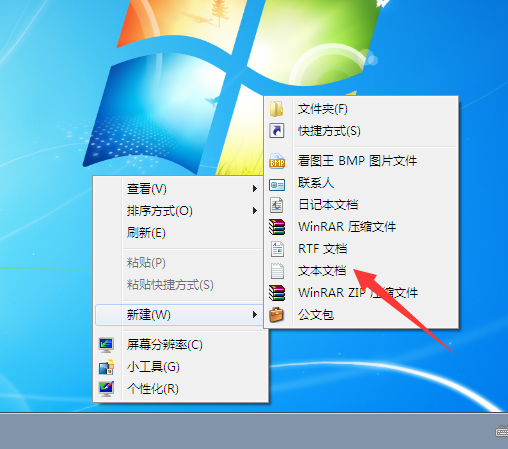Screen dimensions: 508x449
Task: Click the WinRAR ZIP archive icon
Action: click(x=277, y=293)
